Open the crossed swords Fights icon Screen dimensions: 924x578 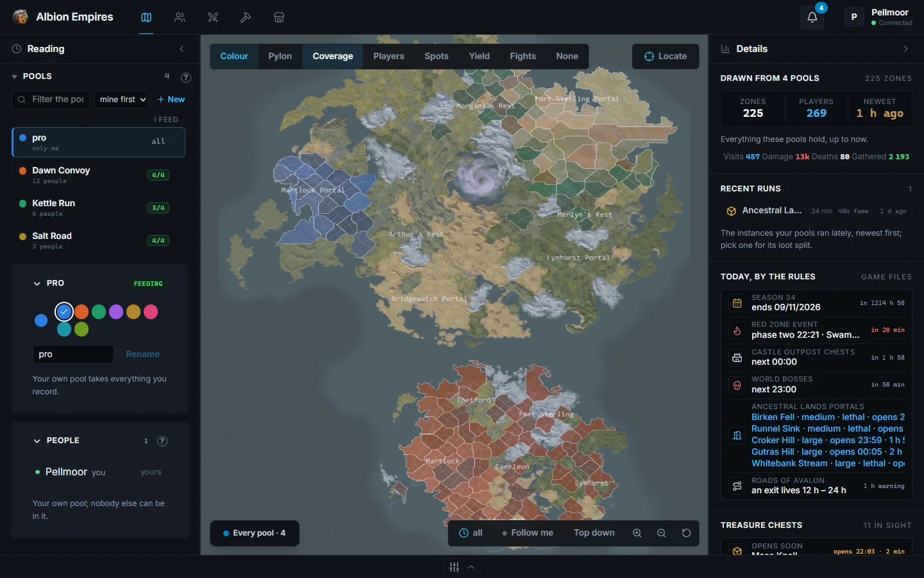point(213,17)
